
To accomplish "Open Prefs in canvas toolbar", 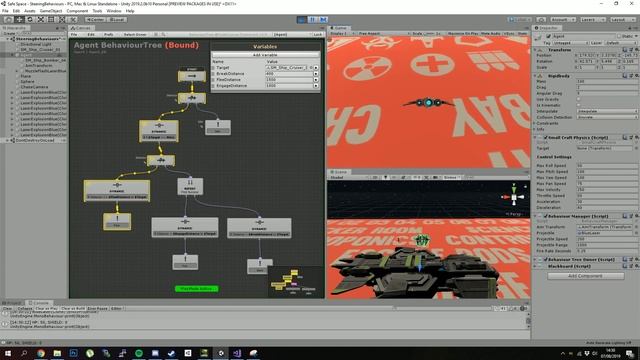I will point(109,35).
